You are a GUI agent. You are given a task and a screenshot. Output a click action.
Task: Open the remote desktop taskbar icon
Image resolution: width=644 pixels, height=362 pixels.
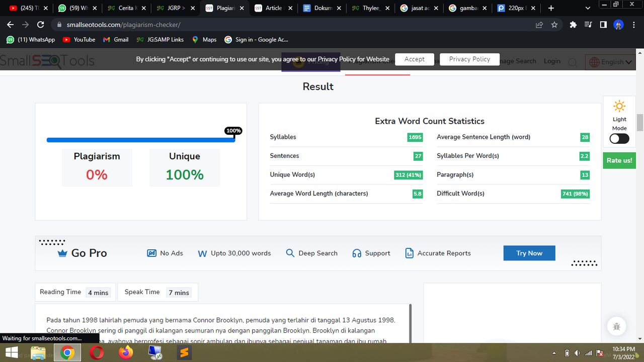(x=155, y=353)
